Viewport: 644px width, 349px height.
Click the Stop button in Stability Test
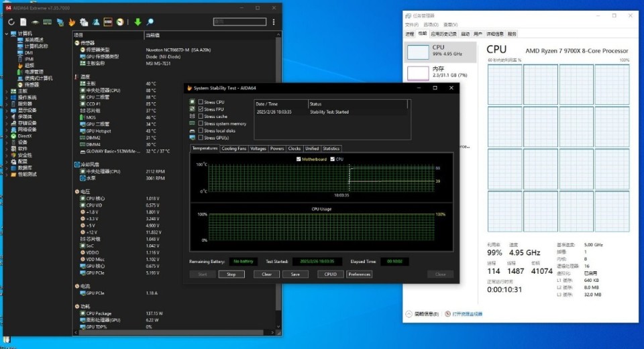[x=231, y=275]
